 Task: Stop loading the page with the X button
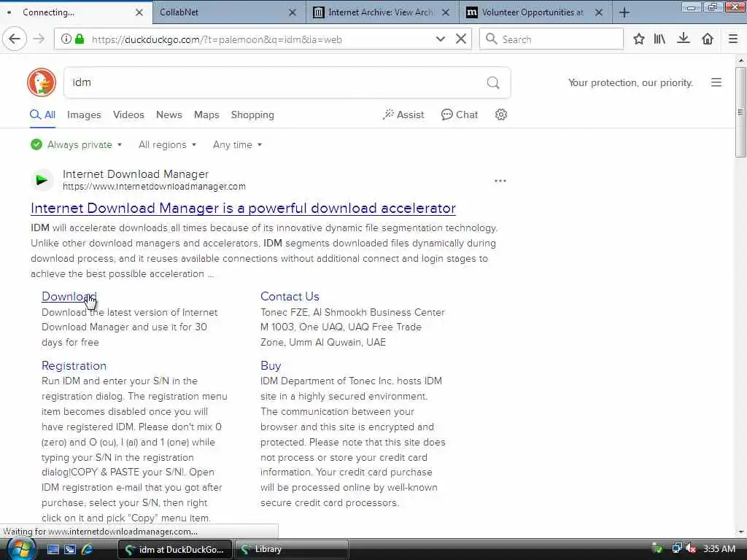pyautogui.click(x=461, y=39)
